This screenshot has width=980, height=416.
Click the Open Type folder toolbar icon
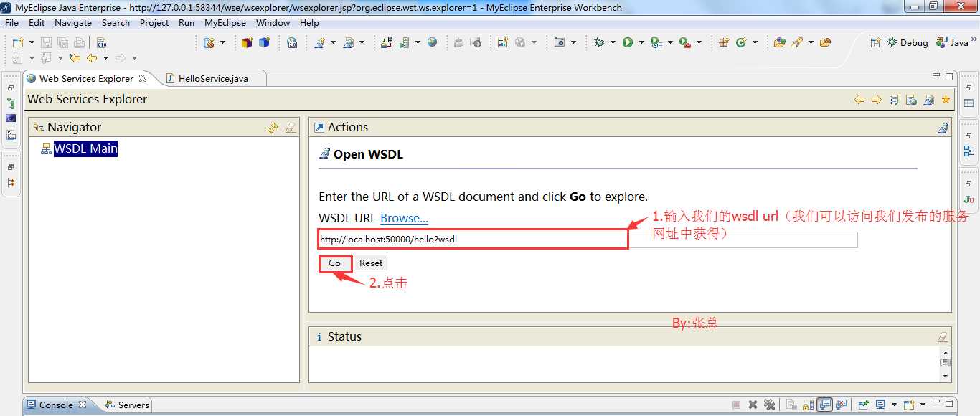point(780,43)
